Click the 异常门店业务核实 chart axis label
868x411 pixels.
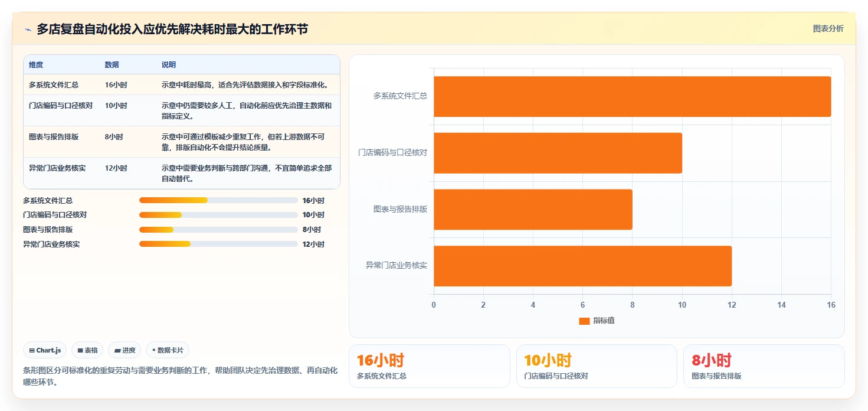tap(397, 266)
